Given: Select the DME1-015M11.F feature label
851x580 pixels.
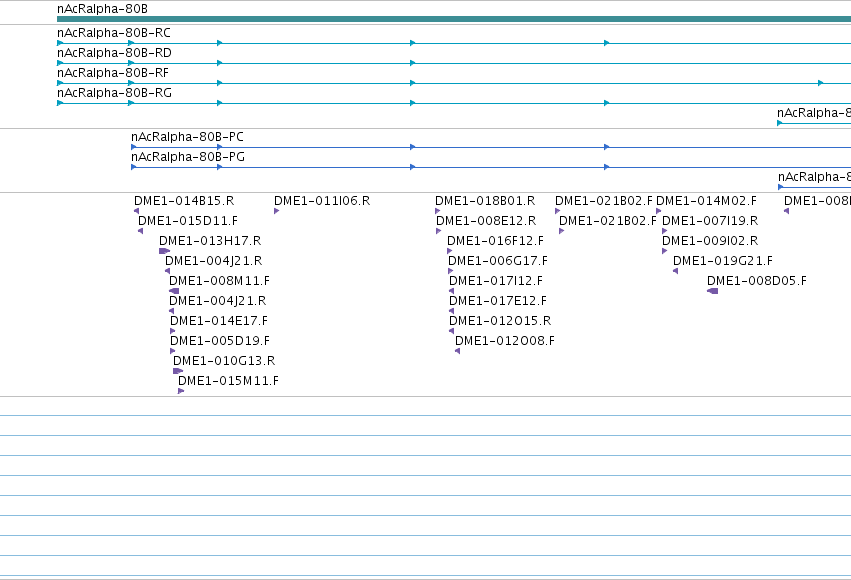Looking at the screenshot, I should coord(228,381).
